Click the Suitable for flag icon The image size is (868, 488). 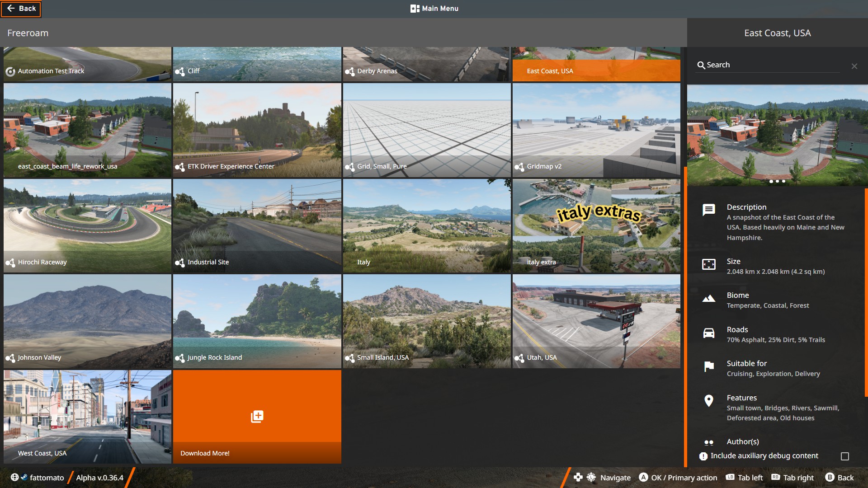pos(708,366)
